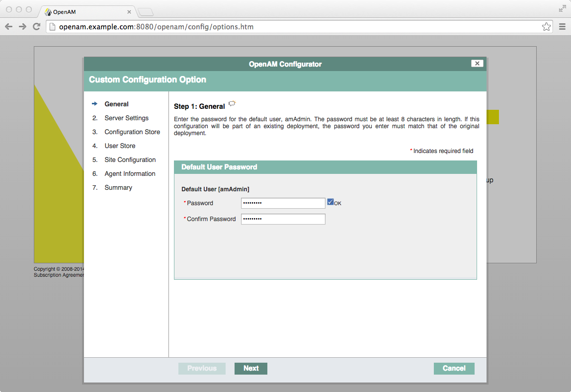Image resolution: width=571 pixels, height=392 pixels.
Task: Click the Confirm Password input field
Action: pos(283,219)
